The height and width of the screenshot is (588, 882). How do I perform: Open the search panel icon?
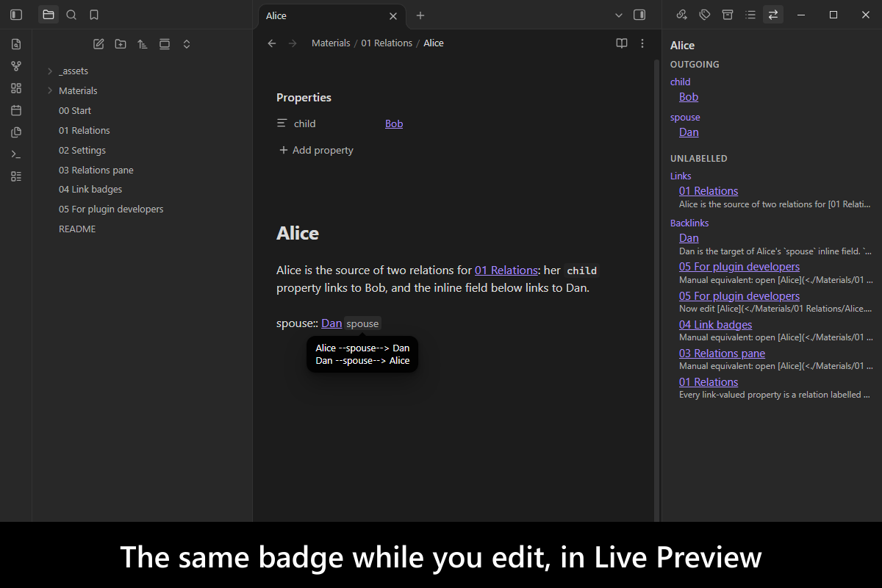tap(71, 15)
